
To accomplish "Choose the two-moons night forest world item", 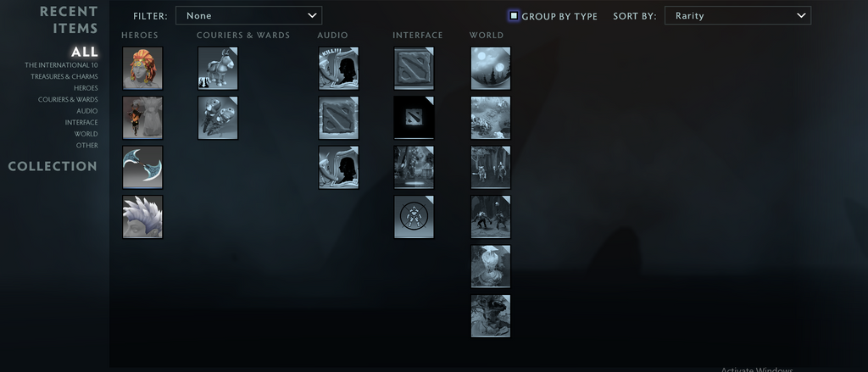I will (491, 68).
